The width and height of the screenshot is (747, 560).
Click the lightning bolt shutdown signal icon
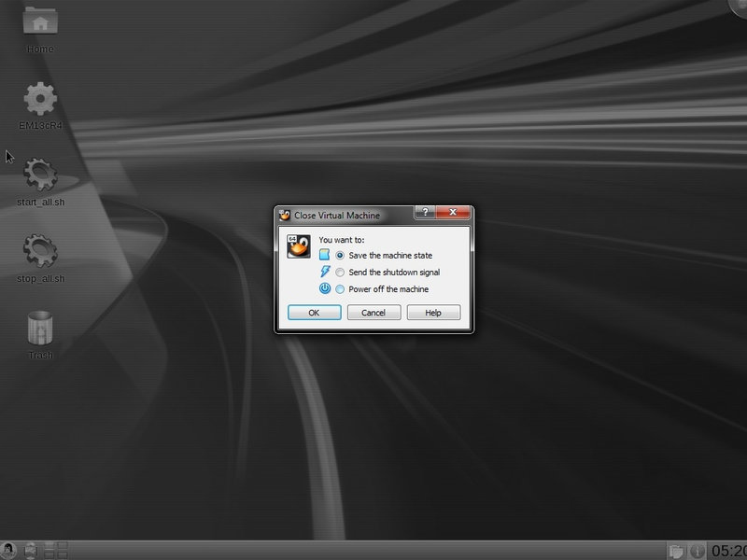coord(325,272)
